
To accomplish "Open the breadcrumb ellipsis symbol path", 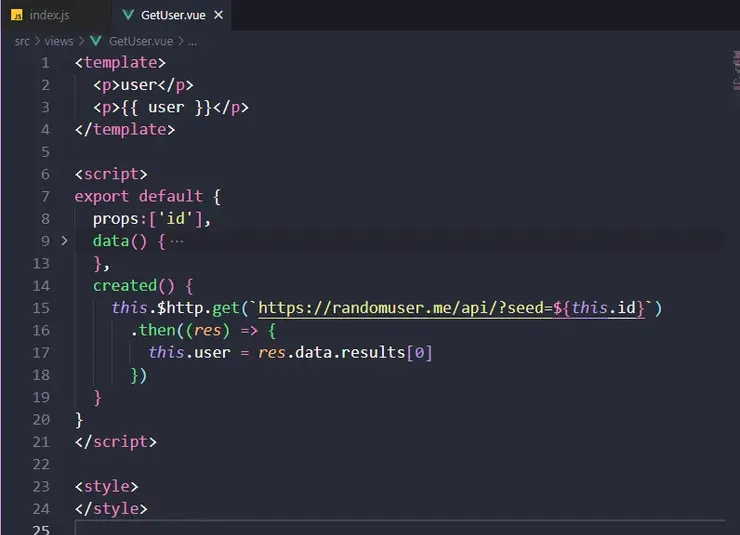I will 192,42.
